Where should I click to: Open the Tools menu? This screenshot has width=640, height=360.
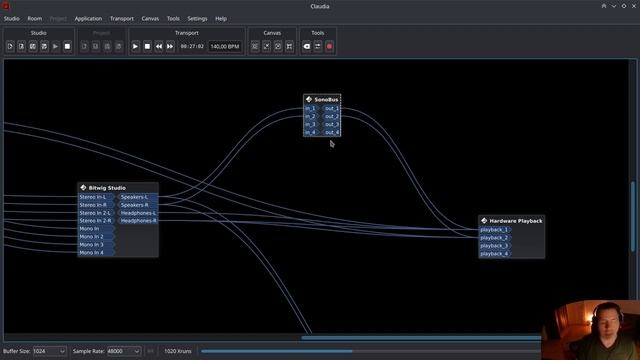coord(173,19)
